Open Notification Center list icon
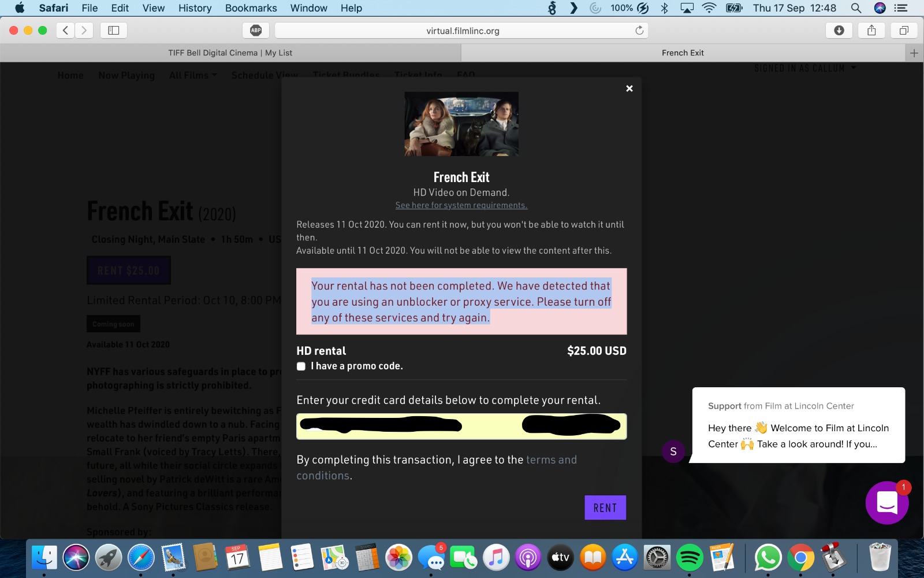This screenshot has width=924, height=578. 901,8
